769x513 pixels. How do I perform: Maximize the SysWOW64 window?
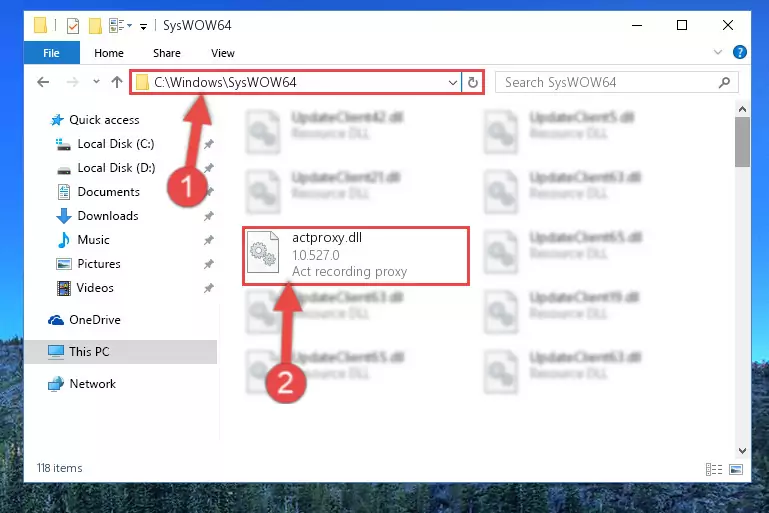tap(682, 25)
